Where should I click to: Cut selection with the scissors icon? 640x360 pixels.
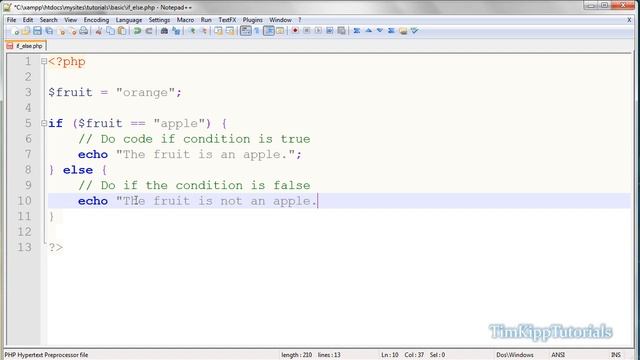click(98, 31)
